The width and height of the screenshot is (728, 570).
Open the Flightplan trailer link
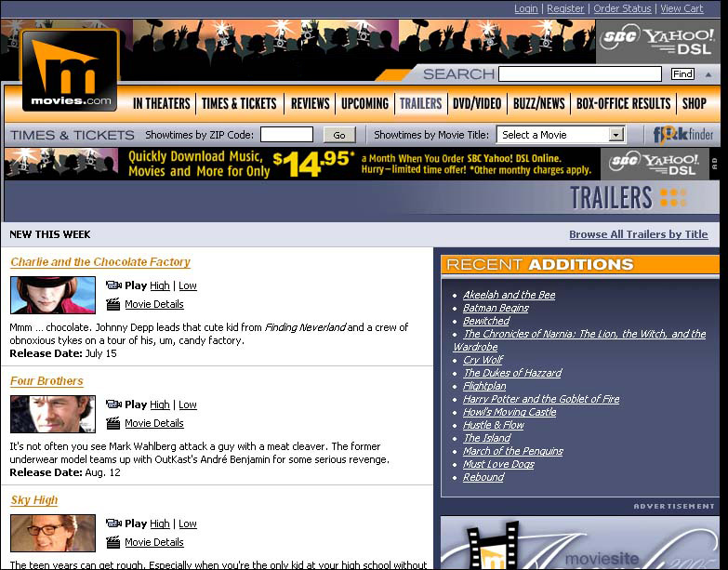(x=484, y=386)
